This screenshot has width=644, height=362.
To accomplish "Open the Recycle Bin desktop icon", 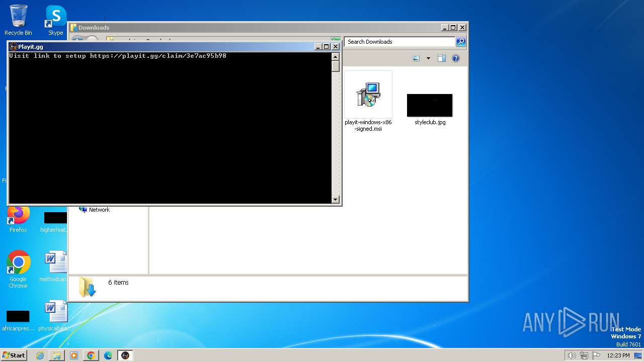I will click(x=18, y=20).
